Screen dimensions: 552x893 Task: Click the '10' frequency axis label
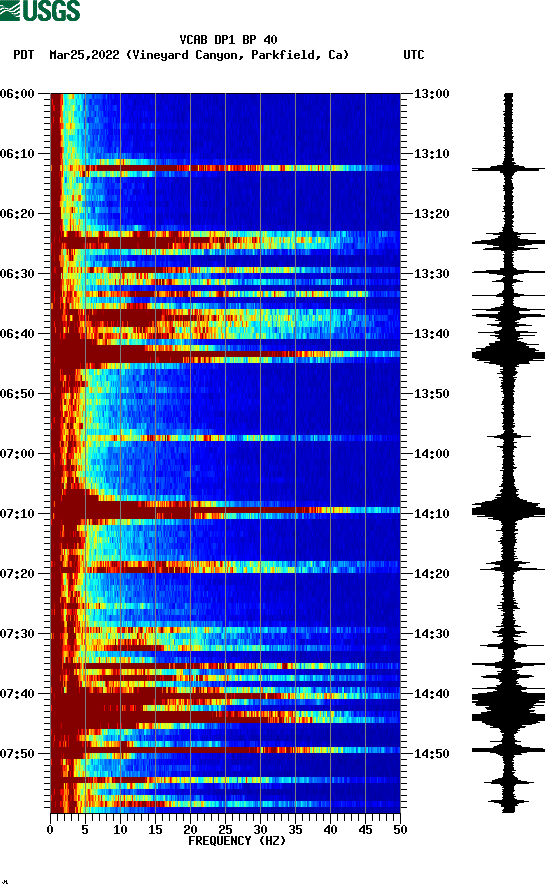tap(120, 830)
